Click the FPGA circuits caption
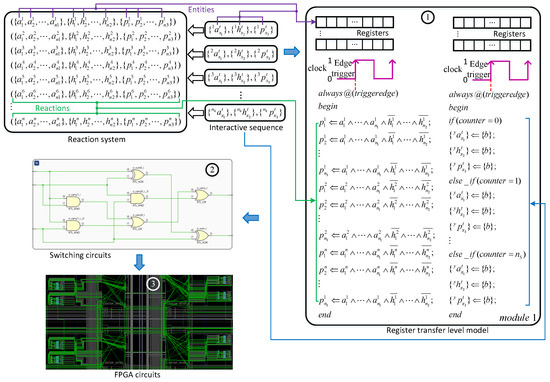Screen dimensions: 550x382 point(137,375)
